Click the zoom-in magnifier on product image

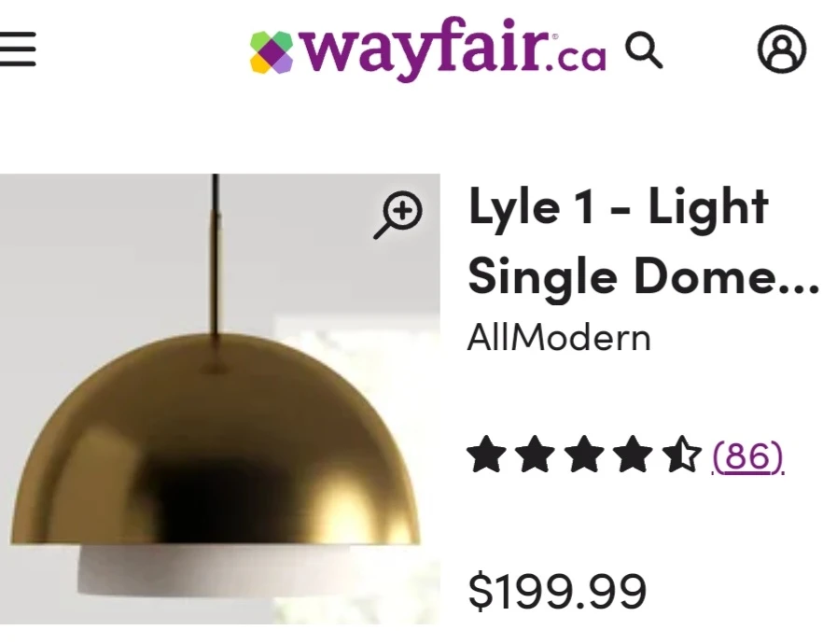(x=398, y=215)
